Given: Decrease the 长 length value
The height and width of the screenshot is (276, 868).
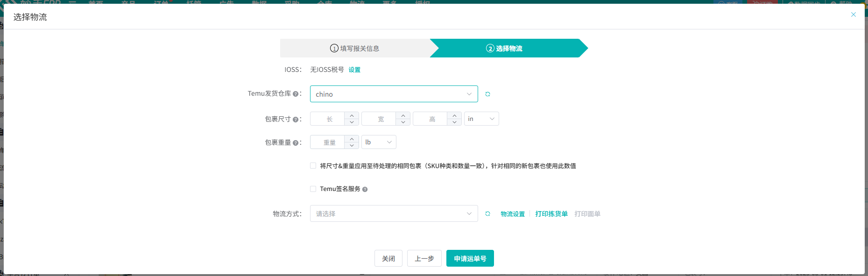Looking at the screenshot, I should coord(352,122).
